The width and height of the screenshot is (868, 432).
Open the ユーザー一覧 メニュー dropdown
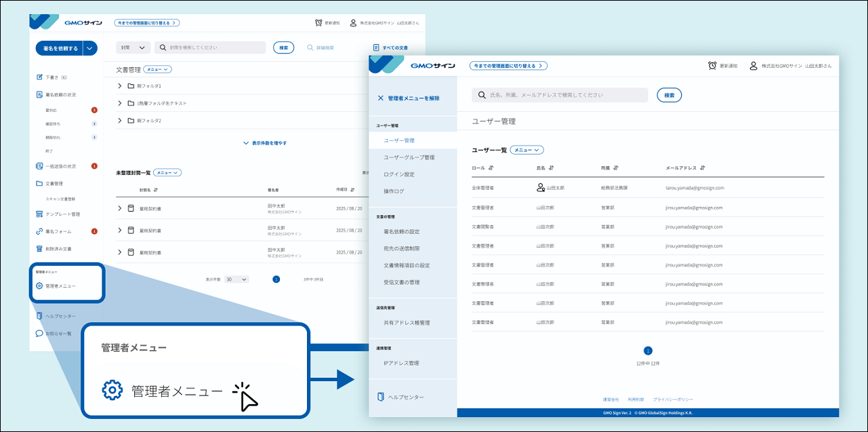point(527,150)
